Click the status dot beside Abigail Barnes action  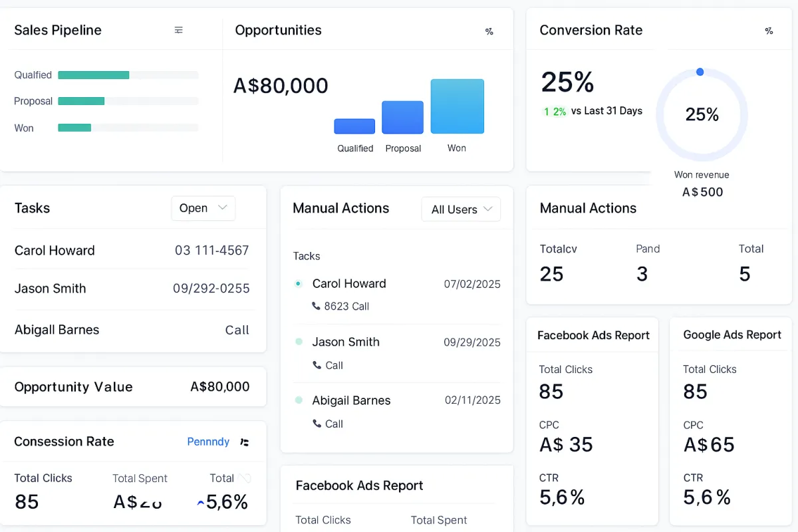299,400
